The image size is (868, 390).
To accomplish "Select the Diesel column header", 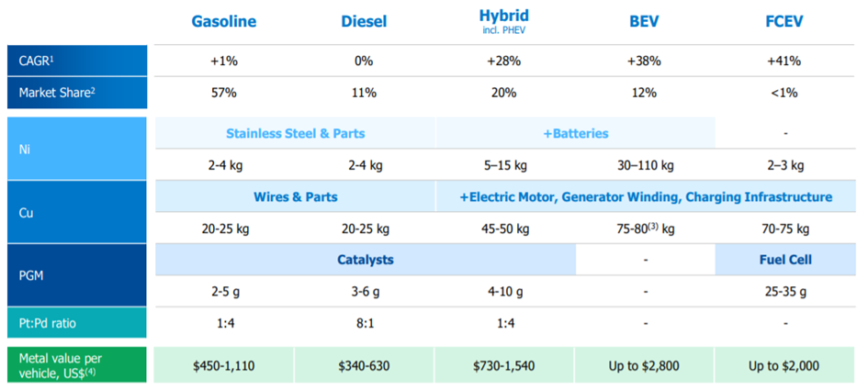I will [x=363, y=21].
